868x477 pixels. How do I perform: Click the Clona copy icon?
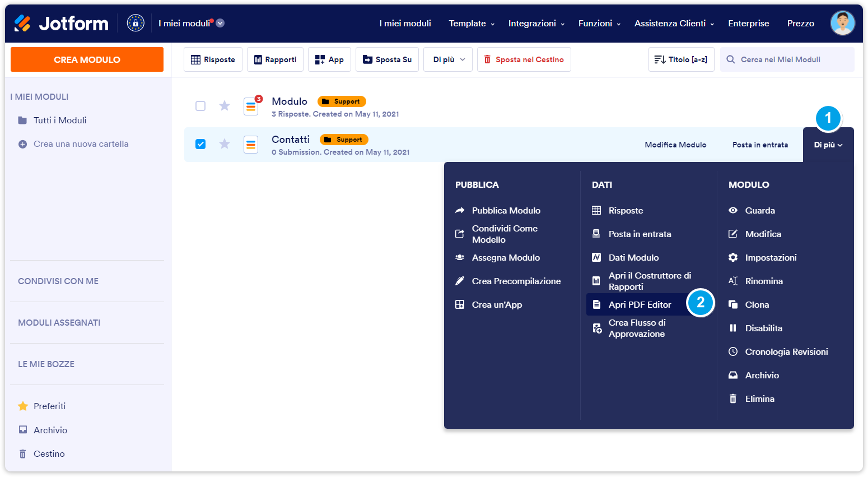click(x=733, y=305)
